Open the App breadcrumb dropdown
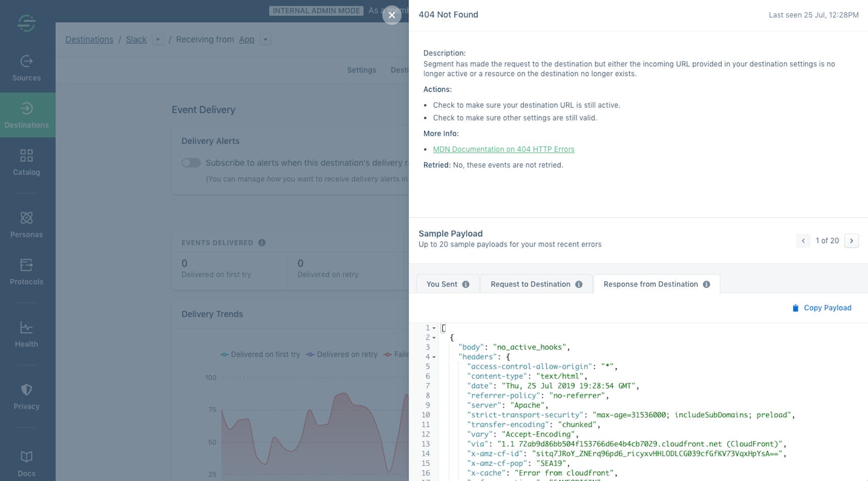This screenshot has height=481, width=868. [x=265, y=39]
